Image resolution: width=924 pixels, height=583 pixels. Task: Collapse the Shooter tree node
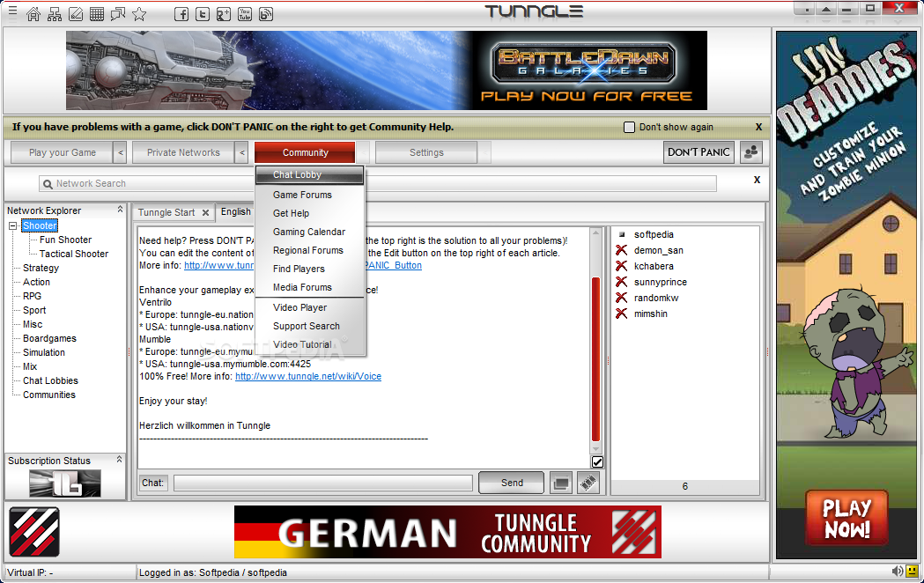(x=13, y=225)
